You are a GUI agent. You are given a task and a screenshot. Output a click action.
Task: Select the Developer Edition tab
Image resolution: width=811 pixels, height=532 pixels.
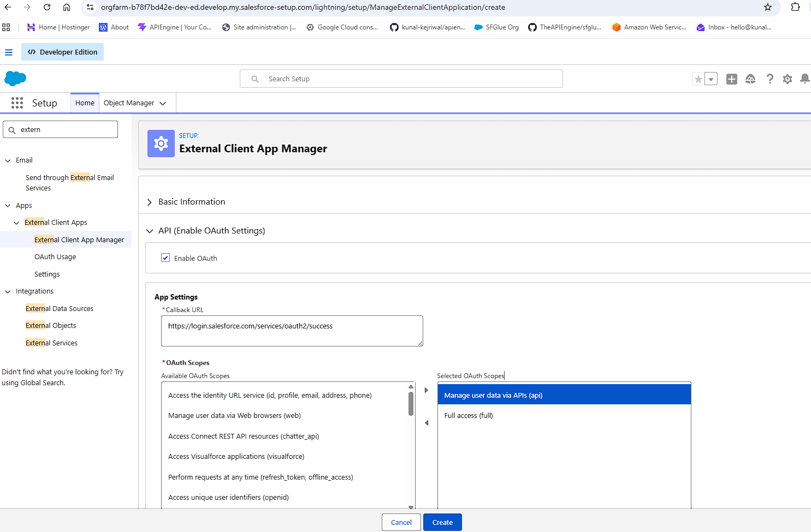(62, 52)
